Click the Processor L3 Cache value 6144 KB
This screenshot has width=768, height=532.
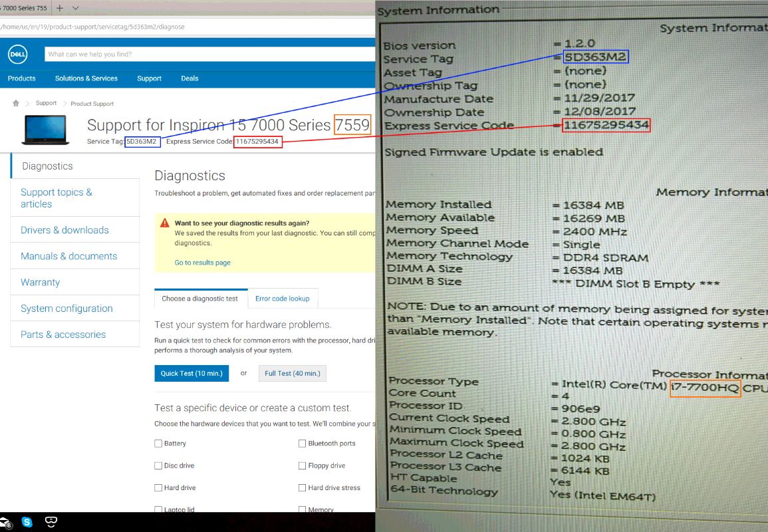(x=585, y=471)
